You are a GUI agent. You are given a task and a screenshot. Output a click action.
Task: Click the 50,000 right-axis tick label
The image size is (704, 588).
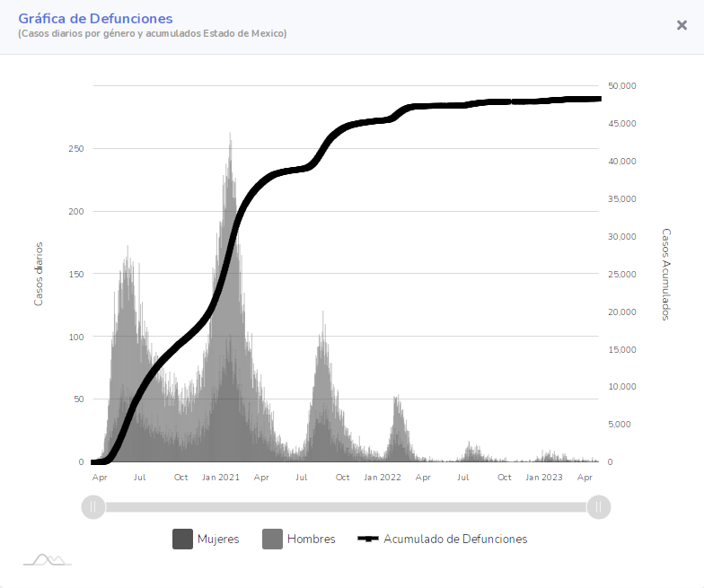(621, 86)
